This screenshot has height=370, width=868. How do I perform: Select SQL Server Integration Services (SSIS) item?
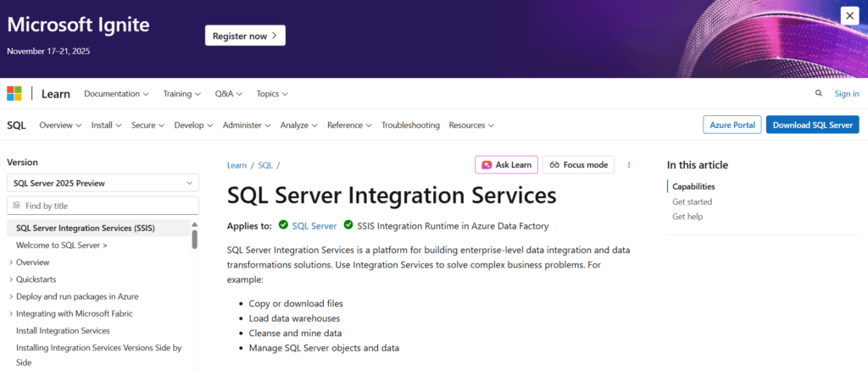[x=98, y=228]
